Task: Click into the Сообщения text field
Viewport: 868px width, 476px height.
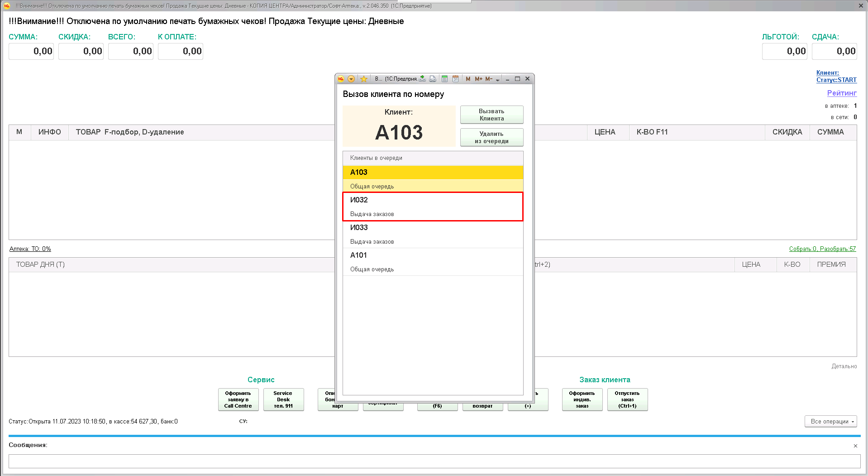Action: pyautogui.click(x=434, y=461)
